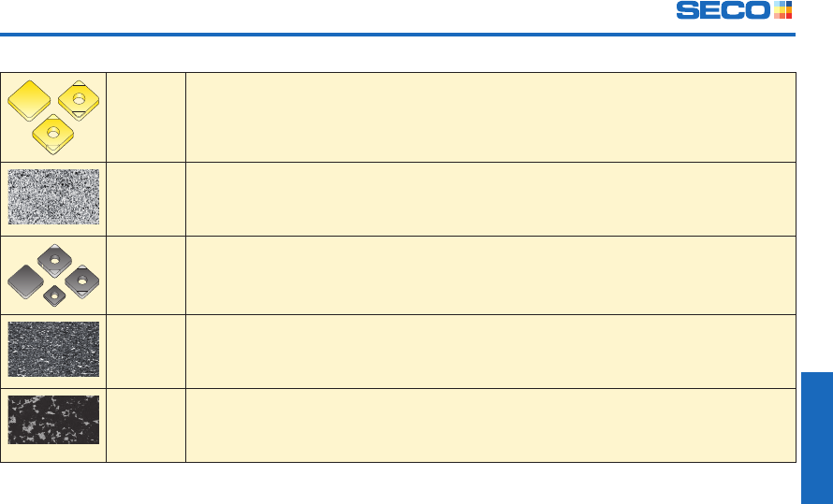The height and width of the screenshot is (504, 833).
Task: Select the solid gray insert without hole
Action: [25, 281]
